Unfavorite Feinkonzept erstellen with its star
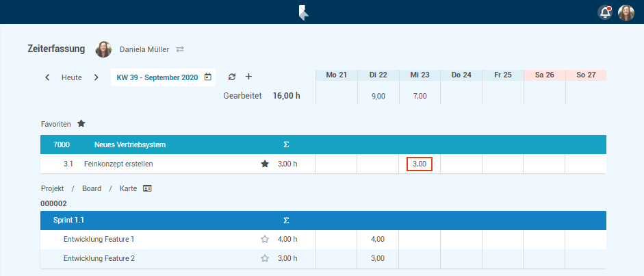 tap(265, 164)
